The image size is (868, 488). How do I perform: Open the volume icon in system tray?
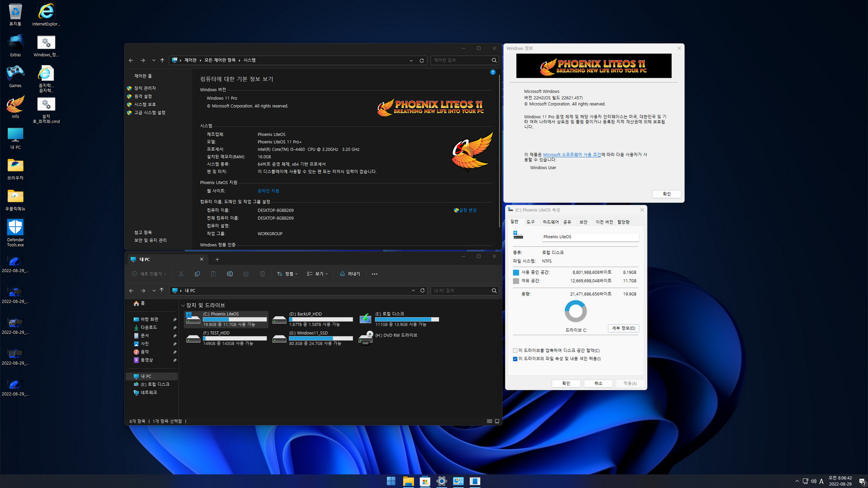(x=814, y=481)
